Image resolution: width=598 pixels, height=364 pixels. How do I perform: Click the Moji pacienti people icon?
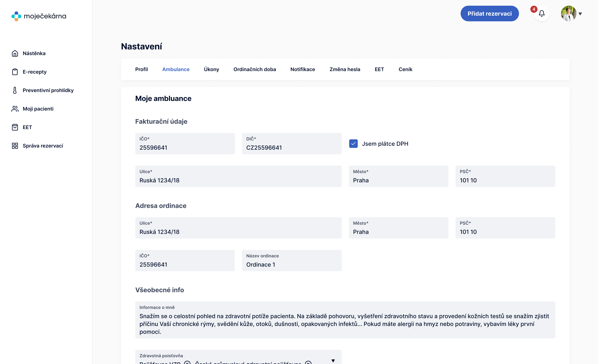tap(15, 109)
